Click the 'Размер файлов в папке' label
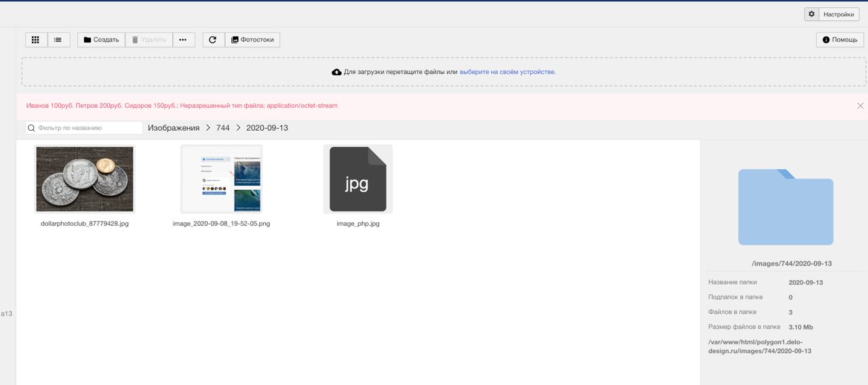The image size is (868, 385). (x=745, y=327)
